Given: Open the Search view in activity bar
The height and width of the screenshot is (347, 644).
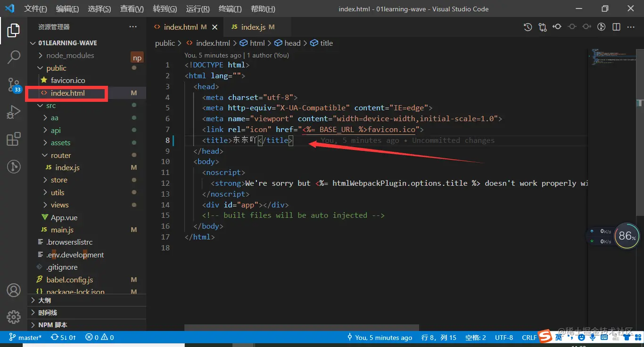Looking at the screenshot, I should 14,58.
